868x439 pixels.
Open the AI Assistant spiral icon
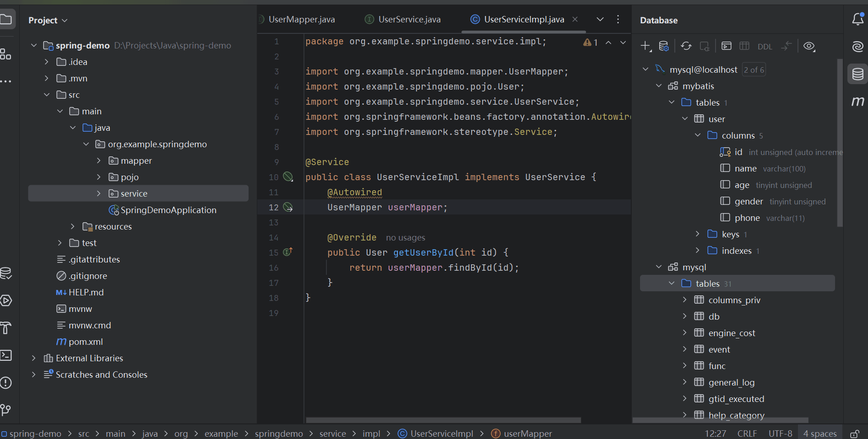click(x=858, y=46)
